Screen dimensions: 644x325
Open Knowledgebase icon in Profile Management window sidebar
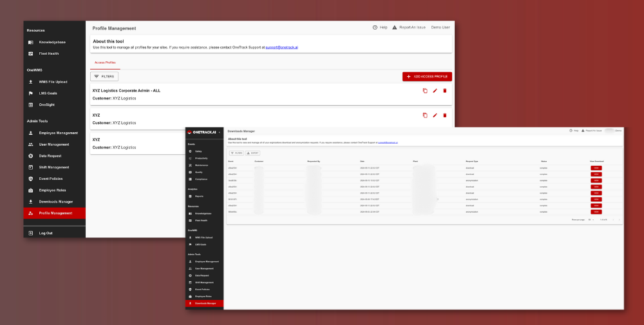point(30,43)
